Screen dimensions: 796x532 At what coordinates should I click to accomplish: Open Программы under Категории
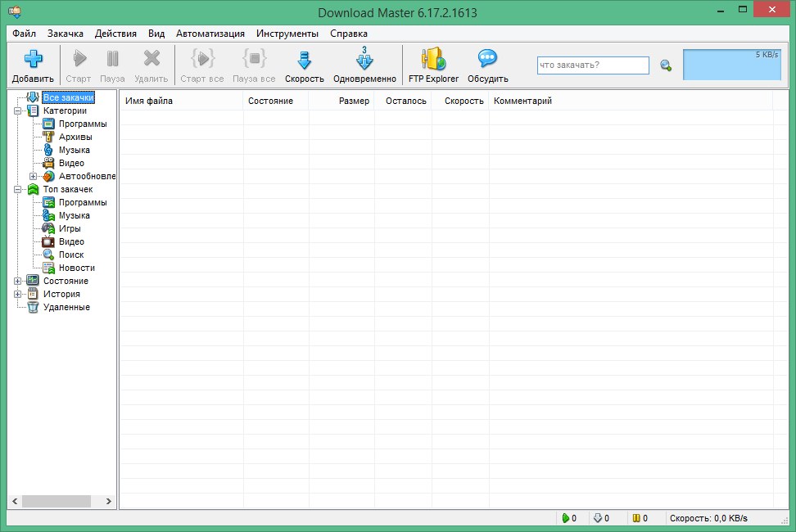click(83, 124)
